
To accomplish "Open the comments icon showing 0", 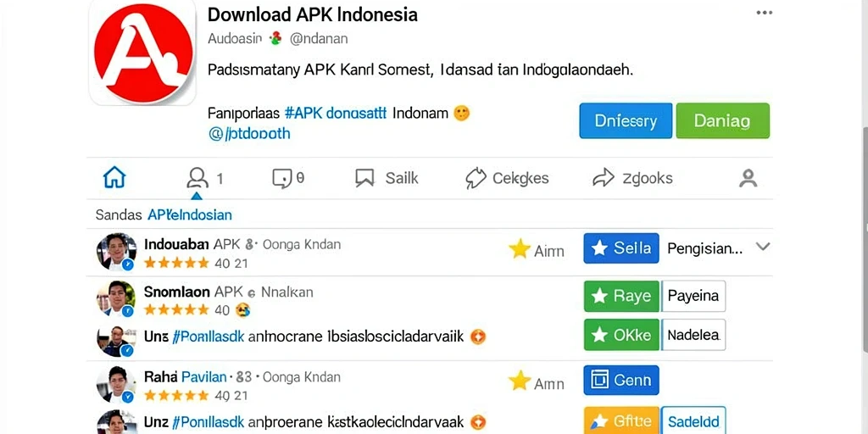I will pyautogui.click(x=281, y=178).
